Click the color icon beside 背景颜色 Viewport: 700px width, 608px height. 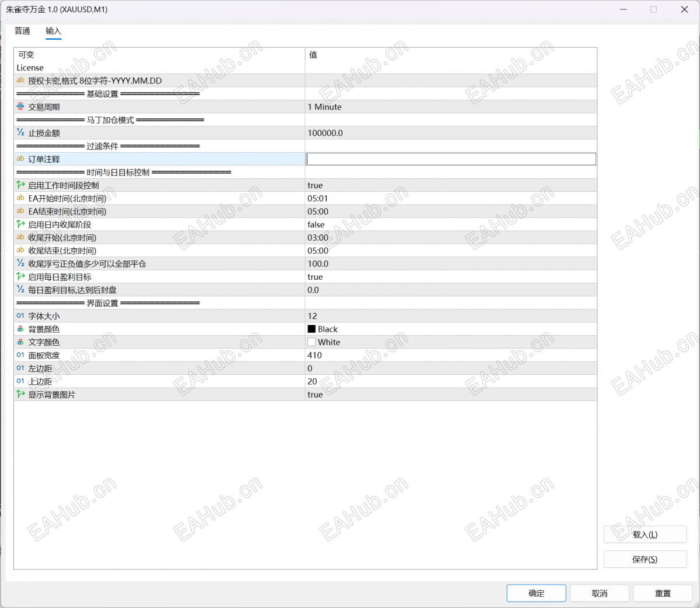point(20,329)
